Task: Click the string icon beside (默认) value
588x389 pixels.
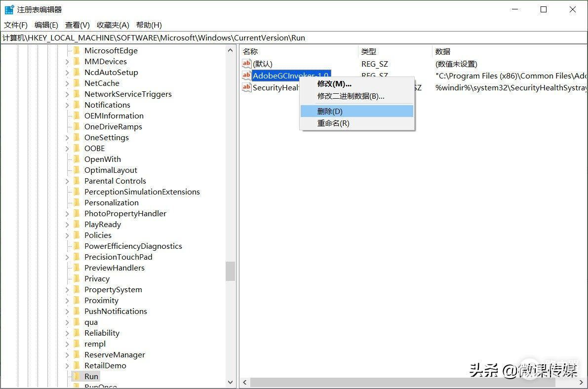Action: [x=247, y=64]
